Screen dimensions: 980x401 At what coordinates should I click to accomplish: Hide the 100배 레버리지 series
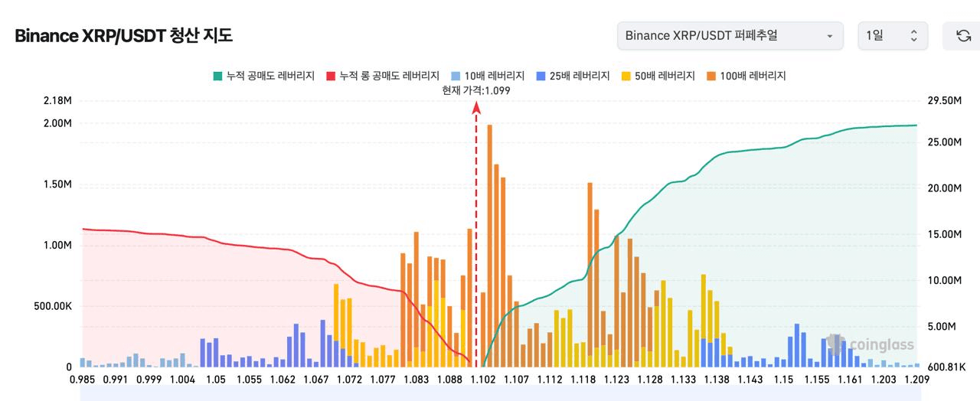[x=745, y=76]
